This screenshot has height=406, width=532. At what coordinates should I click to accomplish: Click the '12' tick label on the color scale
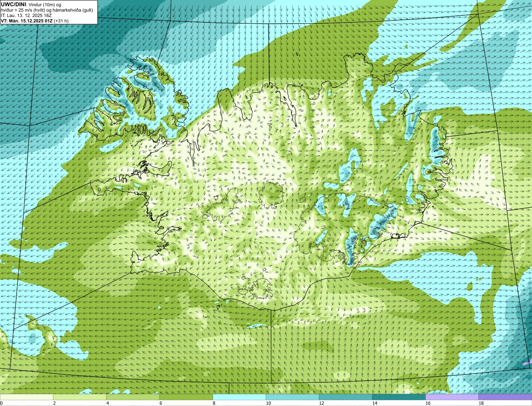click(x=322, y=403)
